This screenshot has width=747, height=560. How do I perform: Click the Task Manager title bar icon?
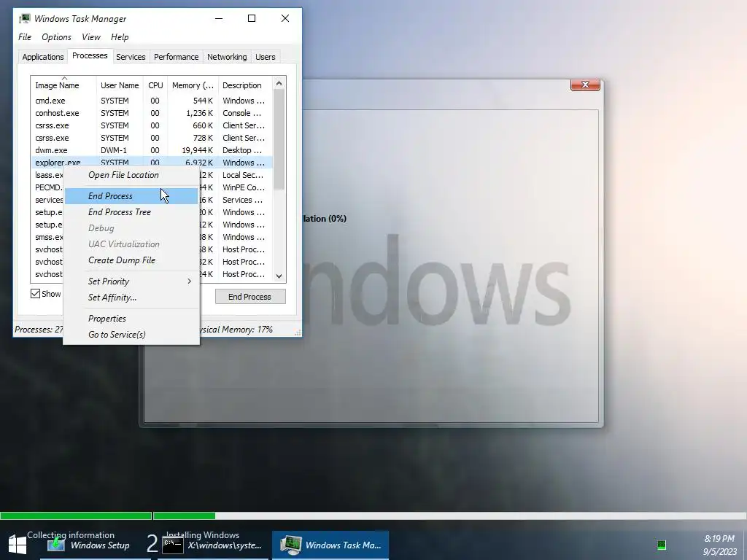pos(25,18)
